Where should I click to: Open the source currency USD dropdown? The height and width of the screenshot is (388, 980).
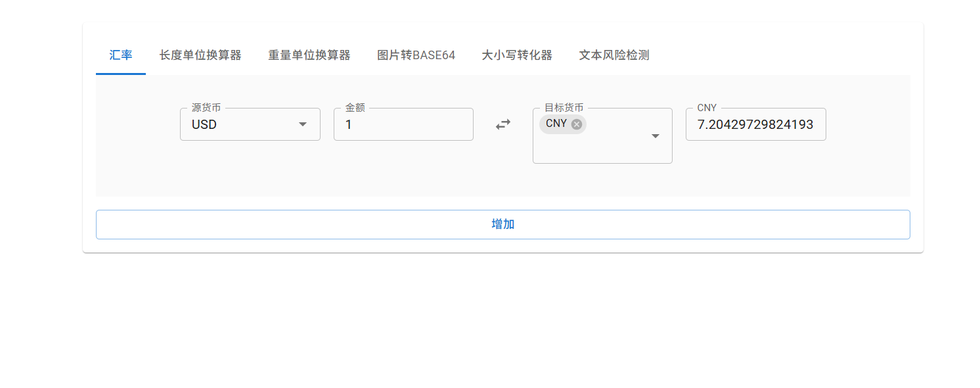tap(250, 124)
